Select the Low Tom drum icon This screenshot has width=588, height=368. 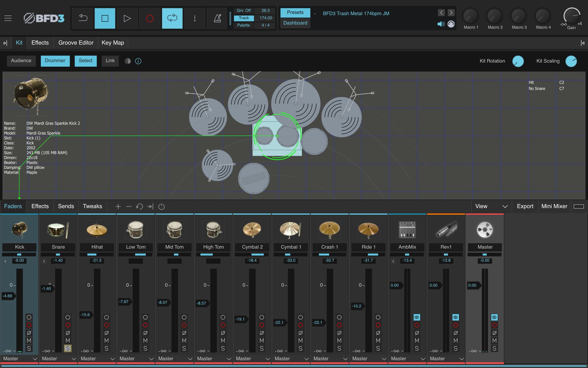136,230
